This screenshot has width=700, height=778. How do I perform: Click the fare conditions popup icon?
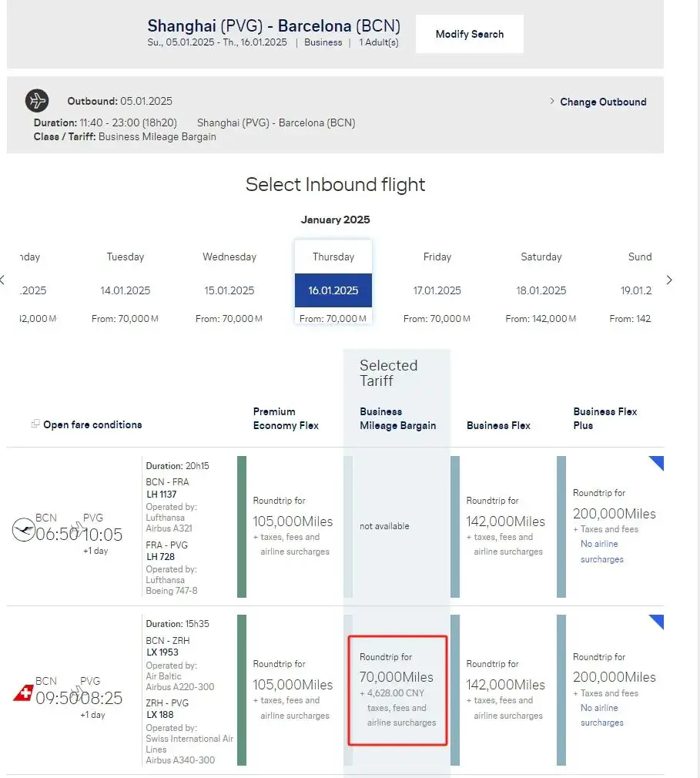[x=35, y=424]
